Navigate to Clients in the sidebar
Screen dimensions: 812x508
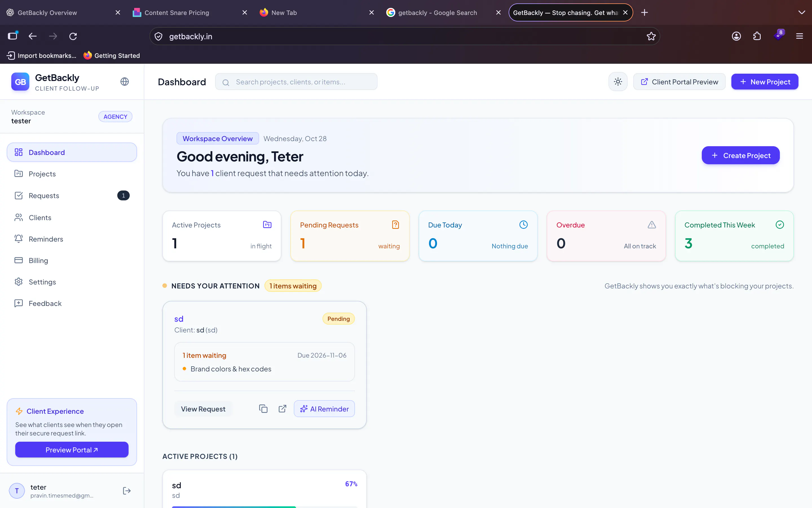coord(72,217)
